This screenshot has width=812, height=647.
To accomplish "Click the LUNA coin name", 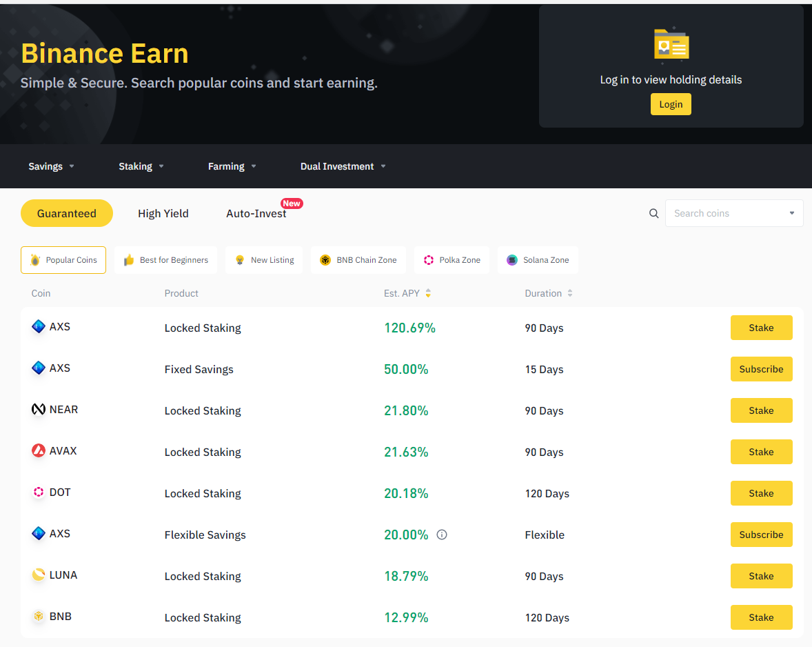I will [63, 575].
